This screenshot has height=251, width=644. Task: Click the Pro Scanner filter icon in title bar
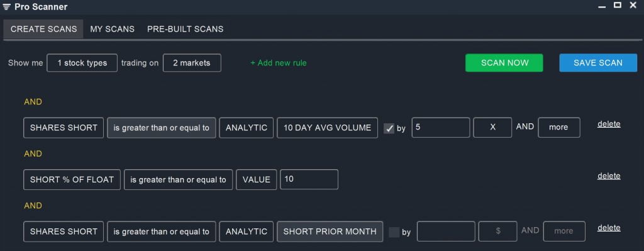6,7
